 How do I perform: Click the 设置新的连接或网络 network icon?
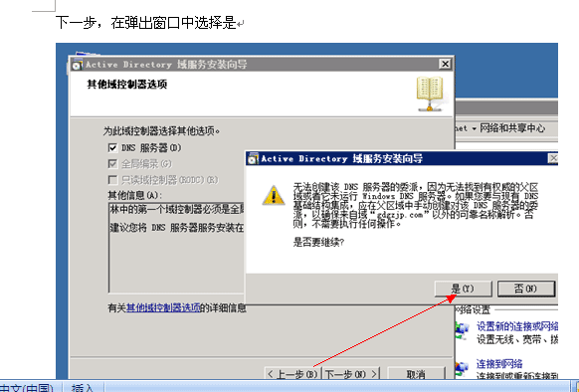point(462,330)
